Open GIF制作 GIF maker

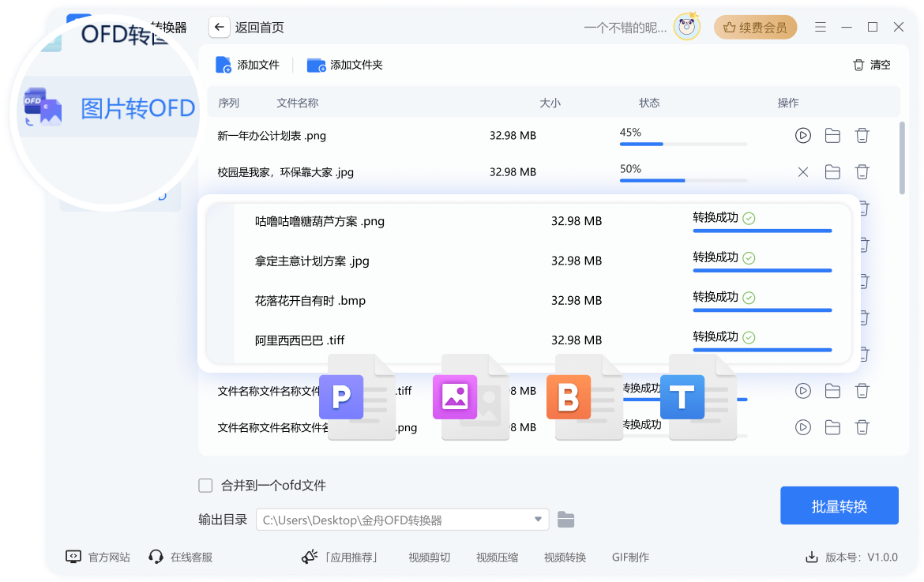click(630, 557)
